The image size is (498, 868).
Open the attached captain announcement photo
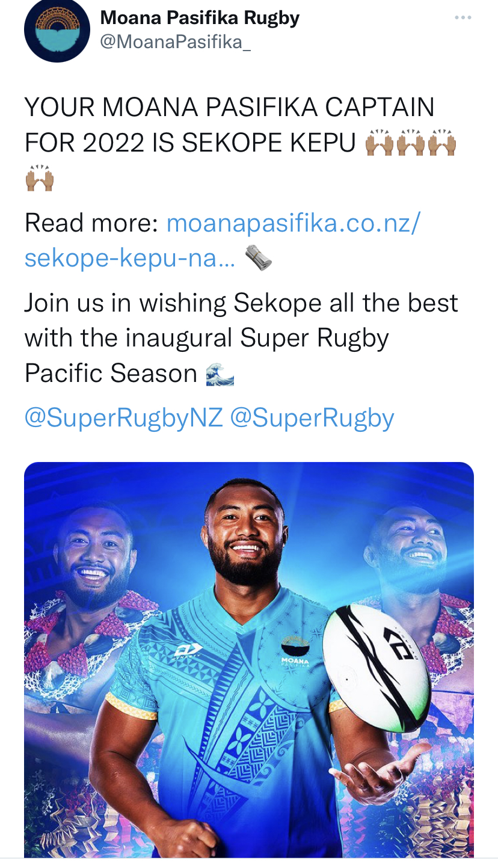pyautogui.click(x=249, y=659)
